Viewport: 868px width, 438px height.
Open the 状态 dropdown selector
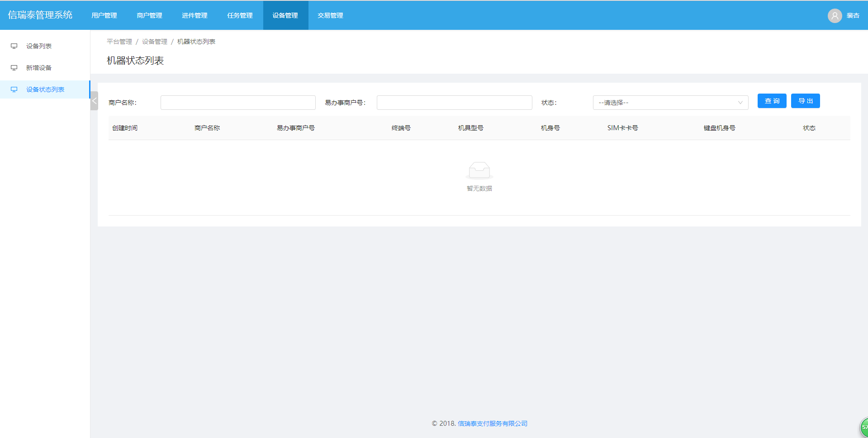pos(670,103)
